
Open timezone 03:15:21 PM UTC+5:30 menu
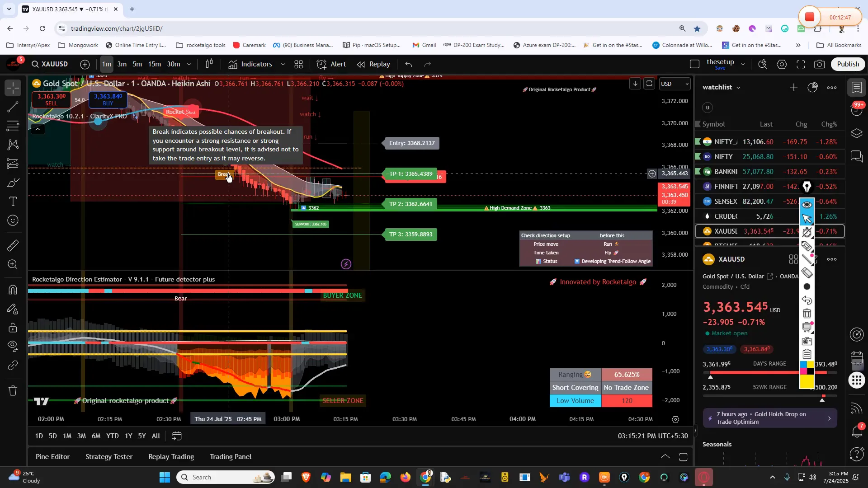click(653, 436)
